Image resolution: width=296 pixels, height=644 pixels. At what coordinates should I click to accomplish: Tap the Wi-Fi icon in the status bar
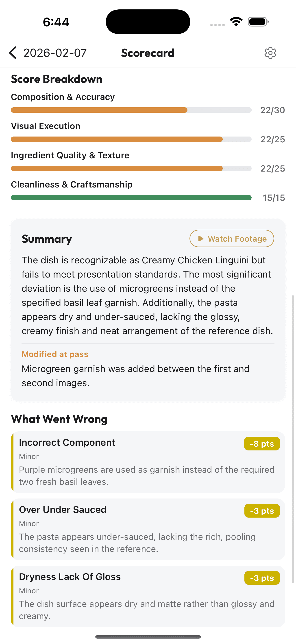(x=236, y=22)
